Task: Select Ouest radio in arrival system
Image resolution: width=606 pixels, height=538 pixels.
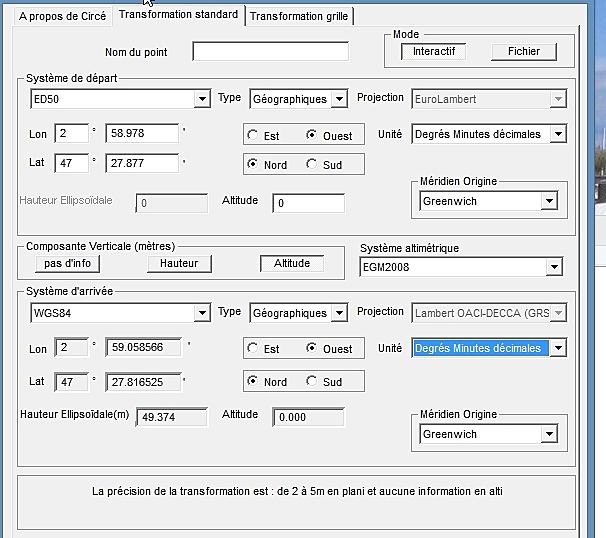Action: [x=329, y=349]
